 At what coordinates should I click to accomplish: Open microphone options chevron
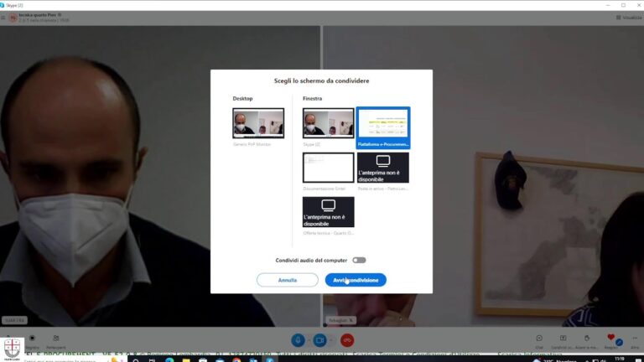[309, 340]
